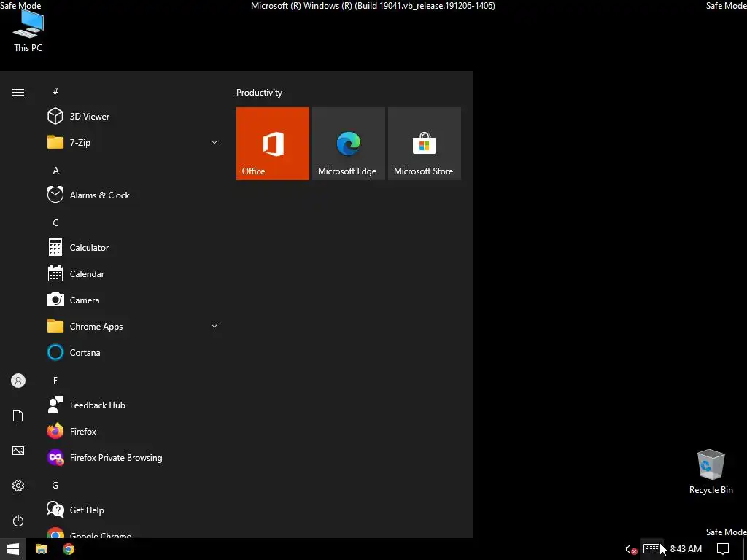The width and height of the screenshot is (747, 560).
Task: Click the Productivity group title
Action: 259,93
